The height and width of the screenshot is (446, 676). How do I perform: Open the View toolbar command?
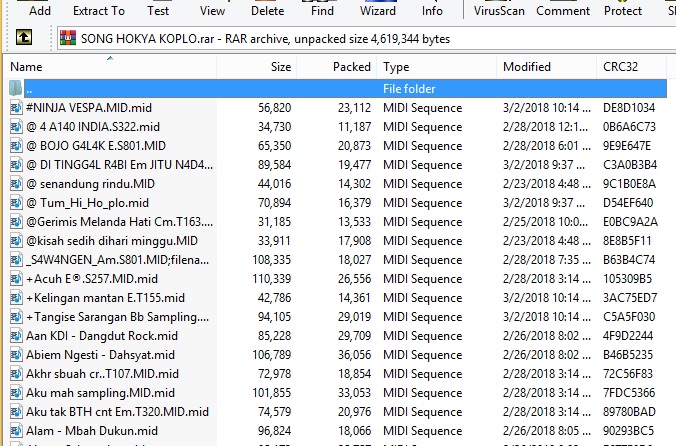click(212, 10)
